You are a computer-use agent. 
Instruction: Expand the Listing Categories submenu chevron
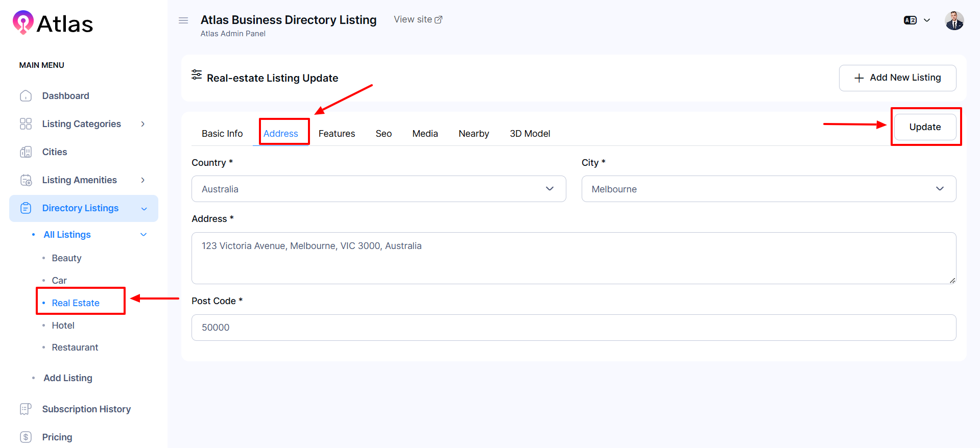coord(143,124)
